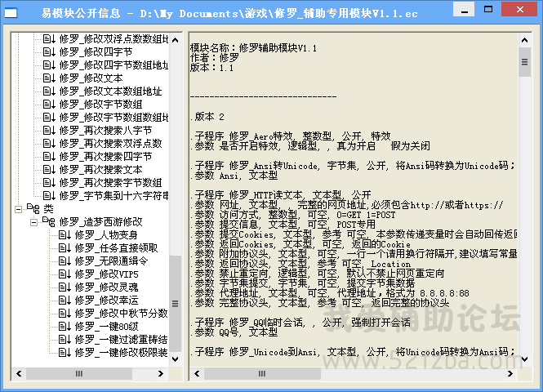
Task: Close the 易模块公开信息 window
Action: point(520,9)
